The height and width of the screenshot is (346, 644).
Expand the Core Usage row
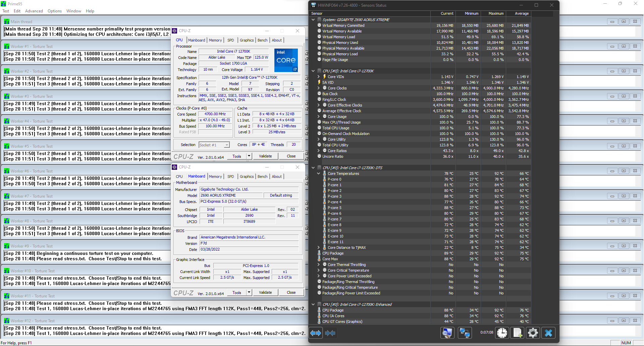tap(319, 116)
